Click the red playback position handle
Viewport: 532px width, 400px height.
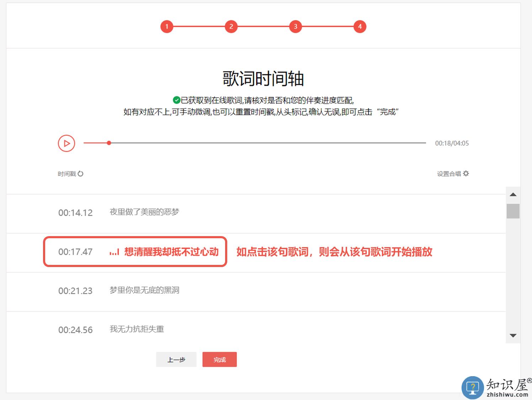(109, 143)
